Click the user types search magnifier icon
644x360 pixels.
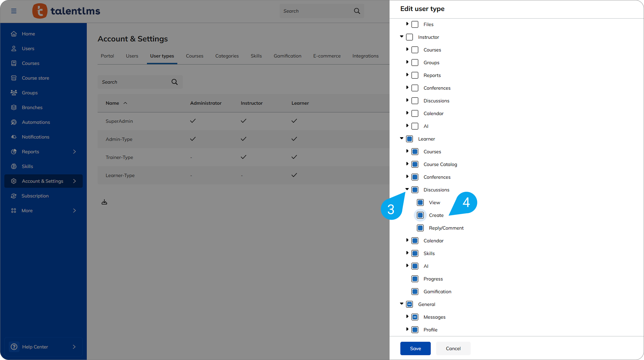coord(175,82)
